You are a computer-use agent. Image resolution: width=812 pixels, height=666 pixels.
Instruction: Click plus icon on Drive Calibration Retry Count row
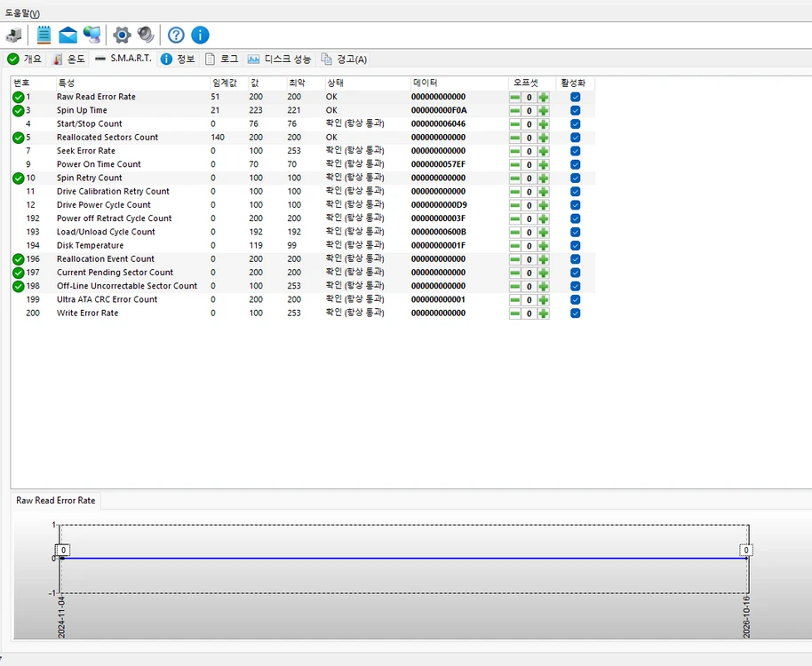pos(543,192)
